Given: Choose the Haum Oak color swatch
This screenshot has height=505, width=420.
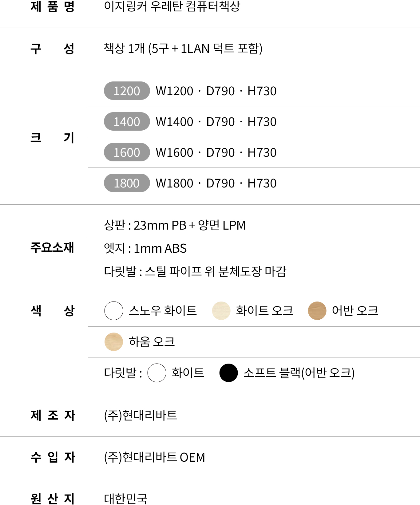Looking at the screenshot, I should (114, 342).
